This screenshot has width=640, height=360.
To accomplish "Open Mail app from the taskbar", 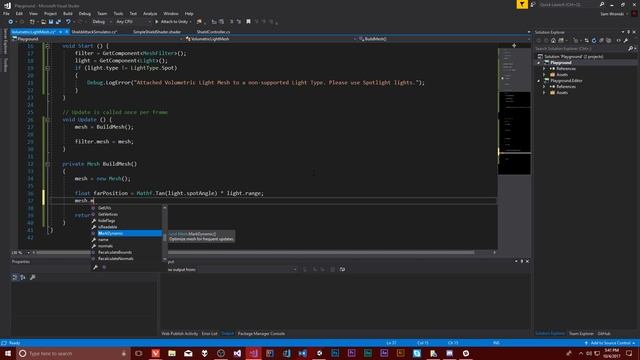I will (188, 353).
